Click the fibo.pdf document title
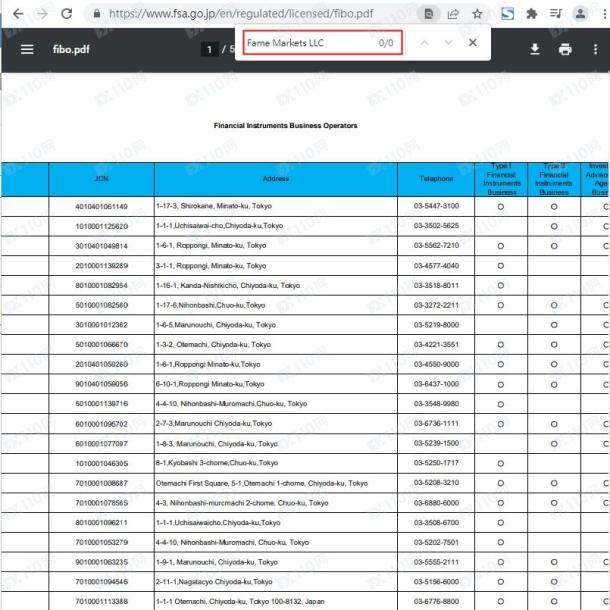The width and height of the screenshot is (610, 610). pyautogui.click(x=71, y=49)
